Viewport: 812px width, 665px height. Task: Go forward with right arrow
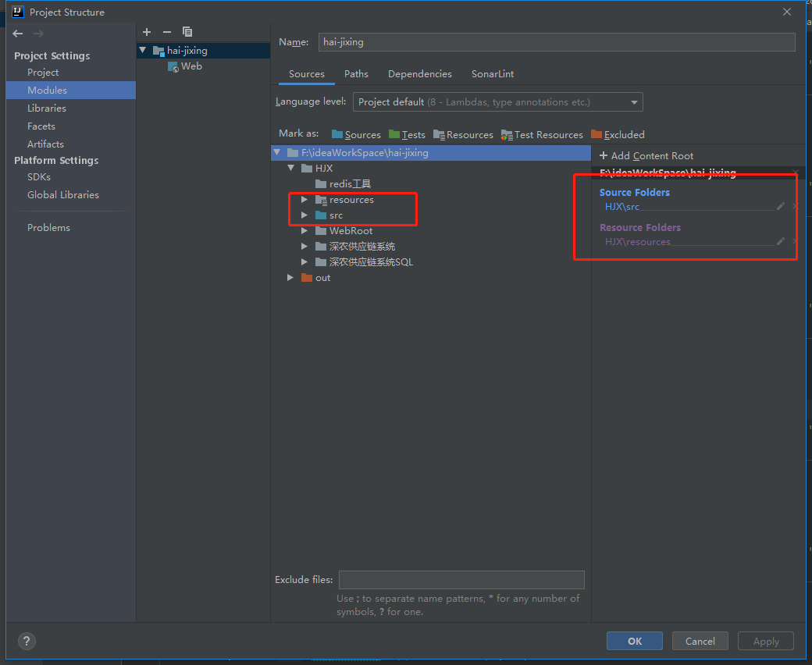38,34
